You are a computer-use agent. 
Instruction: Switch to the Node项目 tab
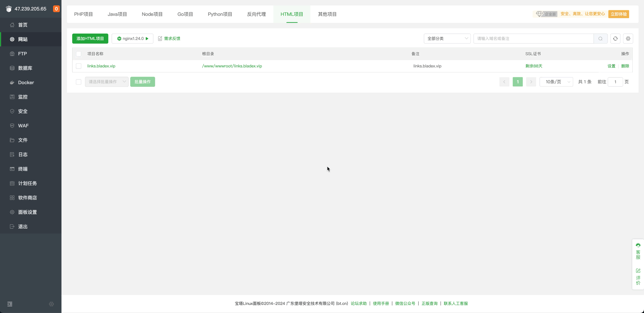click(x=152, y=14)
